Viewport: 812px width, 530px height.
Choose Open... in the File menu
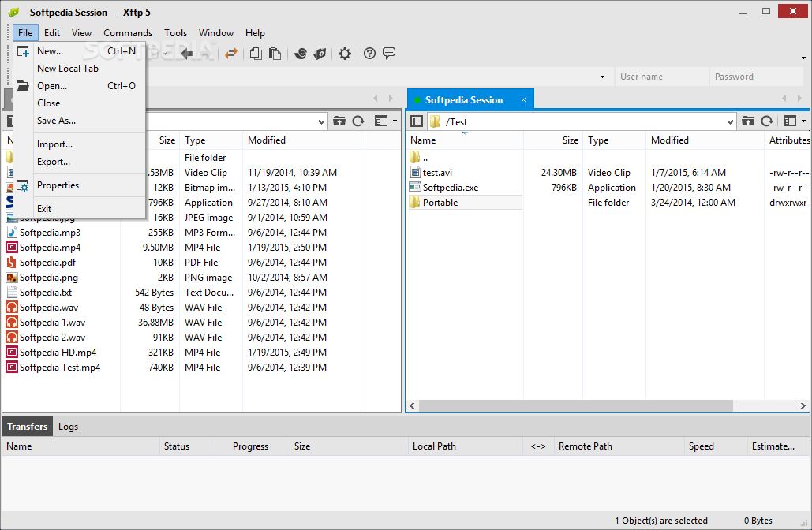pos(79,86)
